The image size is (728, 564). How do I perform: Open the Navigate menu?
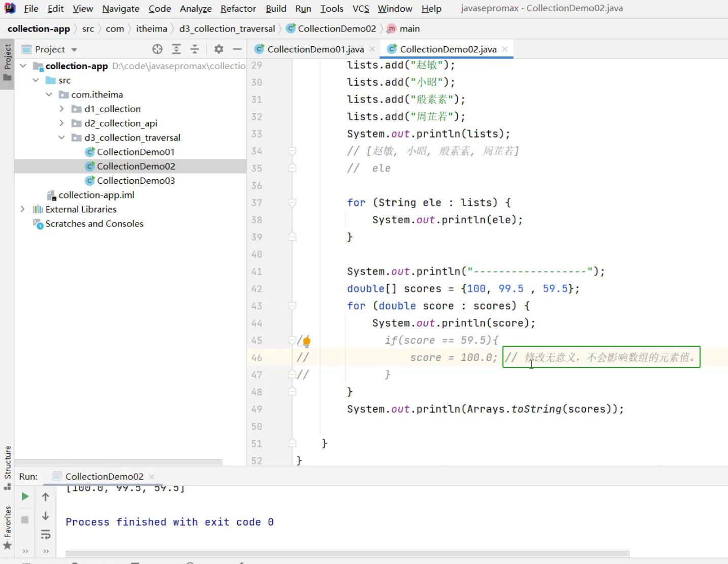point(121,9)
